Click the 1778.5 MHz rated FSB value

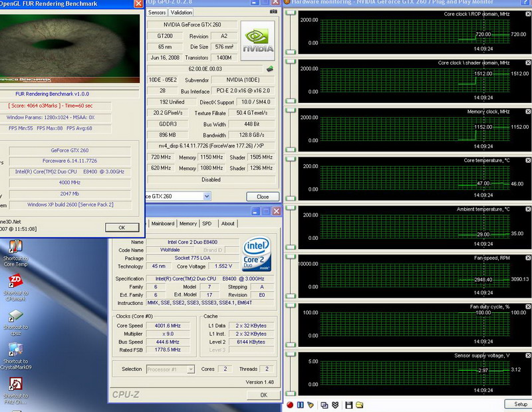(168, 350)
